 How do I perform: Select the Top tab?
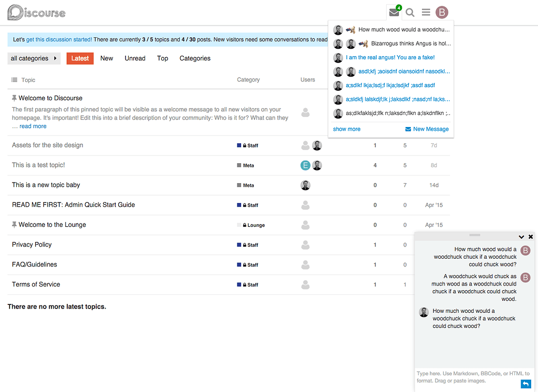(162, 58)
